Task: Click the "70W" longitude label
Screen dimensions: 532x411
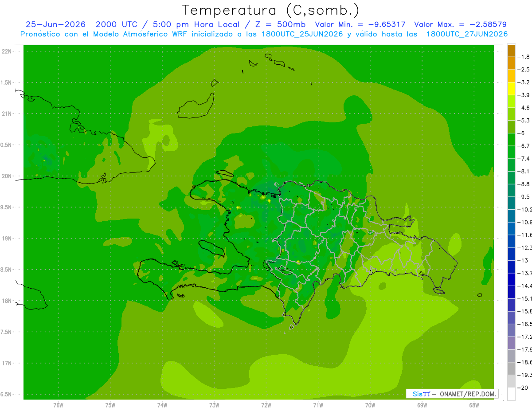Action: (370, 405)
